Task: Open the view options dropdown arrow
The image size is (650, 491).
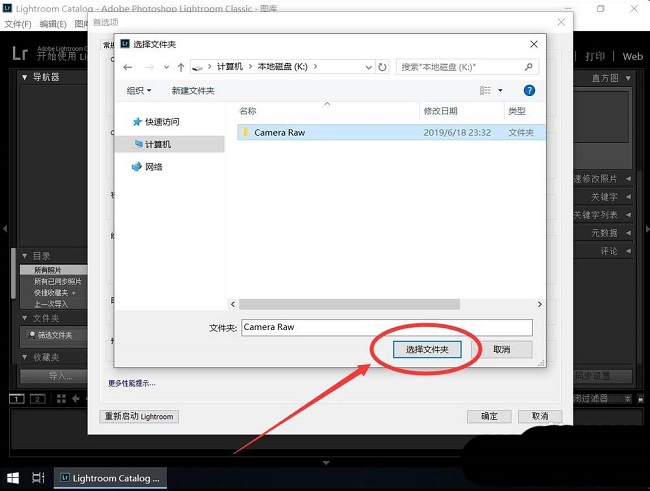Action: (x=500, y=90)
